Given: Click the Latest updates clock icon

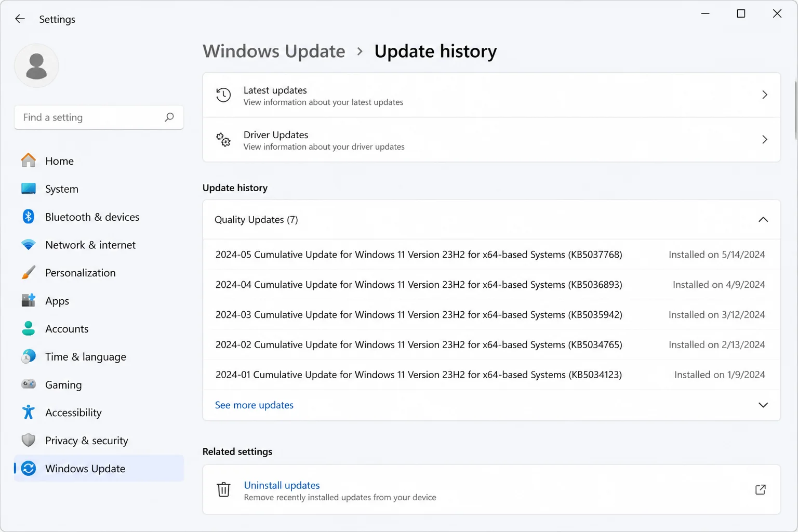Looking at the screenshot, I should coord(223,95).
